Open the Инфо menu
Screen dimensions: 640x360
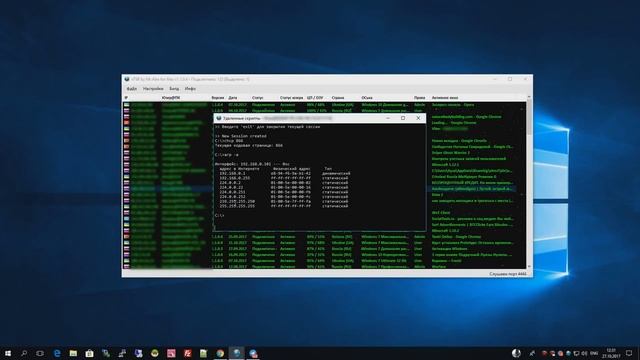(190, 89)
